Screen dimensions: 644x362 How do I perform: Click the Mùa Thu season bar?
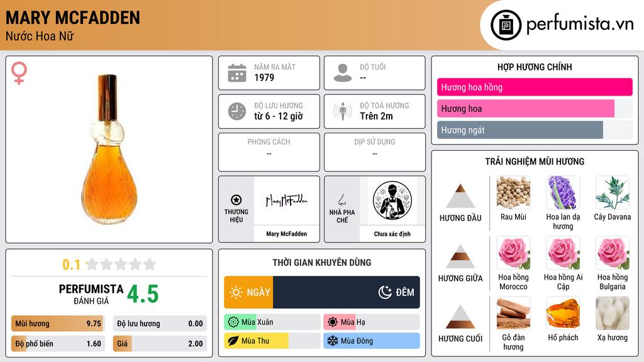pyautogui.click(x=272, y=341)
